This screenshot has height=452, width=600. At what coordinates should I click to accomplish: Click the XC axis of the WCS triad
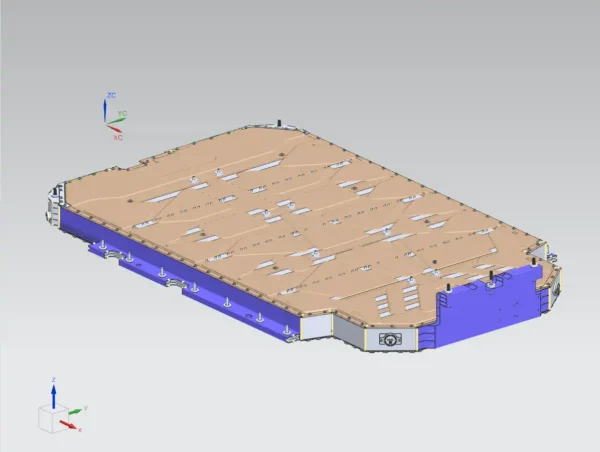pos(114,128)
